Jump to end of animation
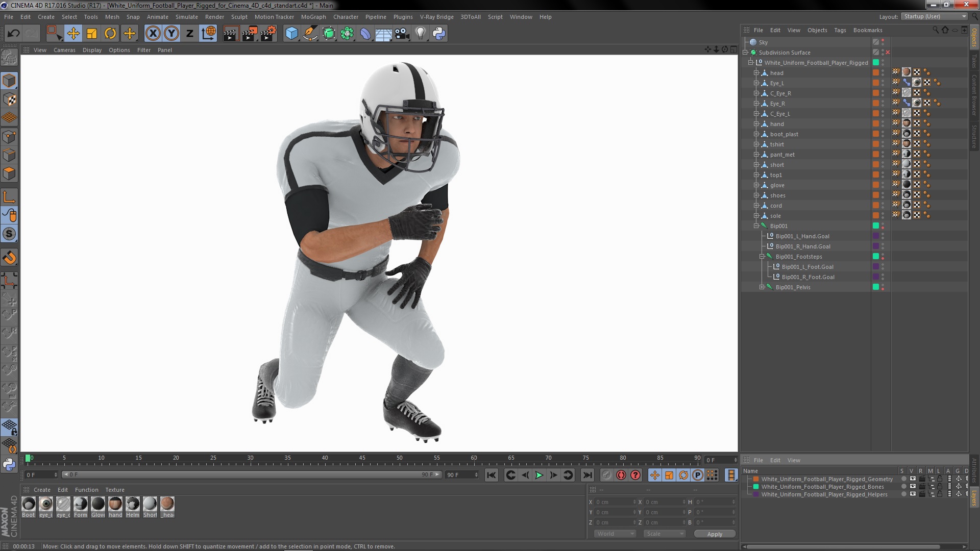The image size is (980, 551). point(587,475)
